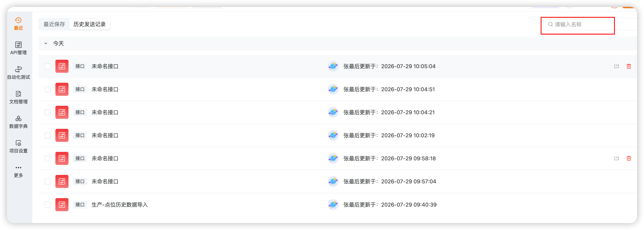The image size is (644, 230).
Task: Click the 接口 tag on the 10:05:04 row
Action: (x=80, y=66)
